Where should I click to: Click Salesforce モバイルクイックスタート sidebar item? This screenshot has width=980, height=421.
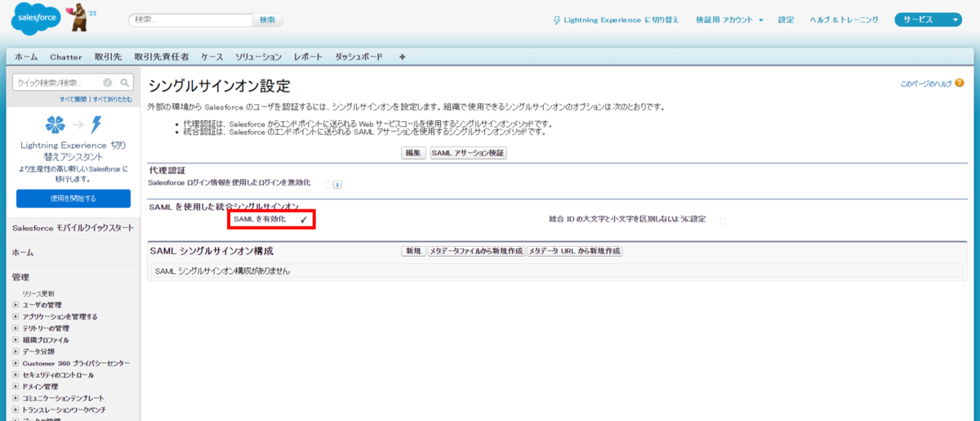click(73, 227)
